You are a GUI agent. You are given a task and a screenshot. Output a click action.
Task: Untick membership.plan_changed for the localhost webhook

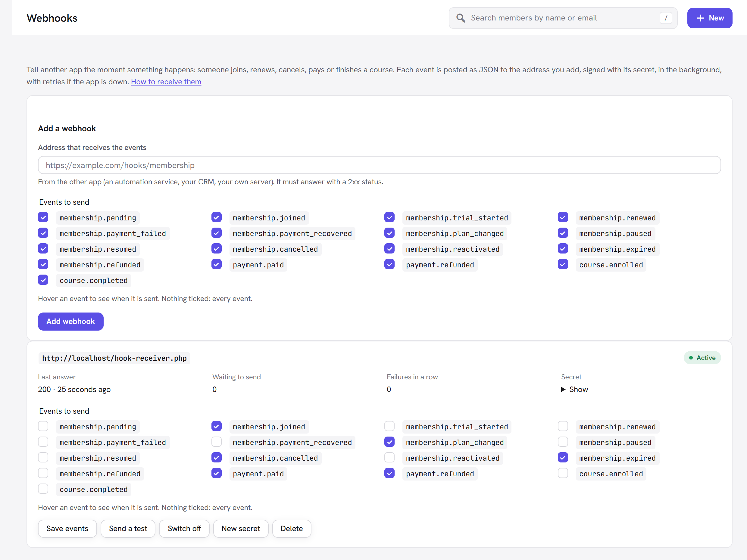[389, 442]
